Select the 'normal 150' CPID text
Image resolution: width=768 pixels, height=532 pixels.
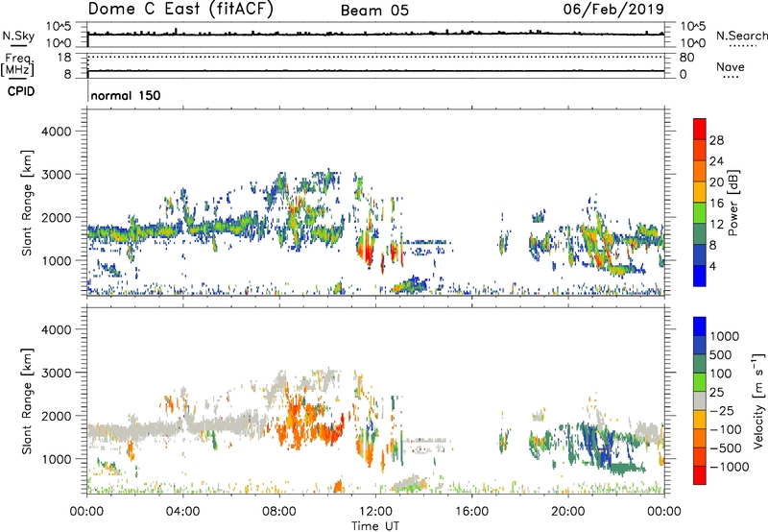[126, 95]
